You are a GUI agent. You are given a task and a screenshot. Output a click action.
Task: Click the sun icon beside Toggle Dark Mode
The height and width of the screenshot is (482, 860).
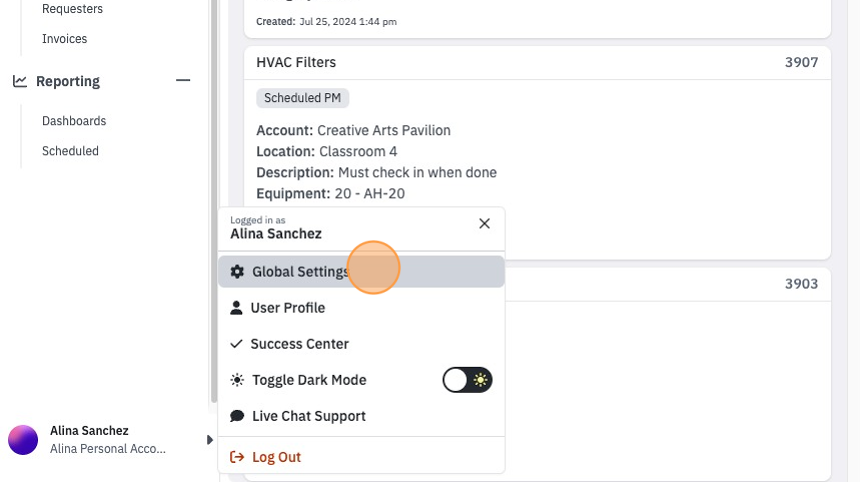tap(237, 380)
